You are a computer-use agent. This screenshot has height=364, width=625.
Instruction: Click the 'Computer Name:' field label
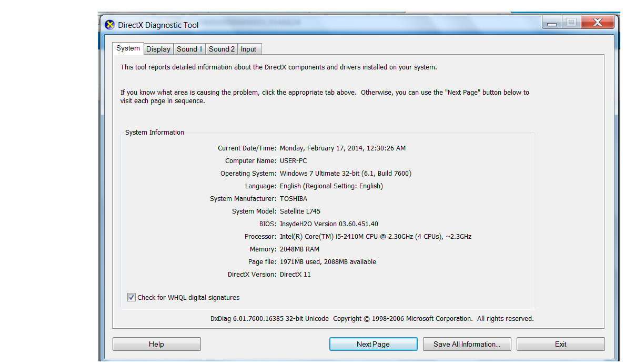pos(251,160)
